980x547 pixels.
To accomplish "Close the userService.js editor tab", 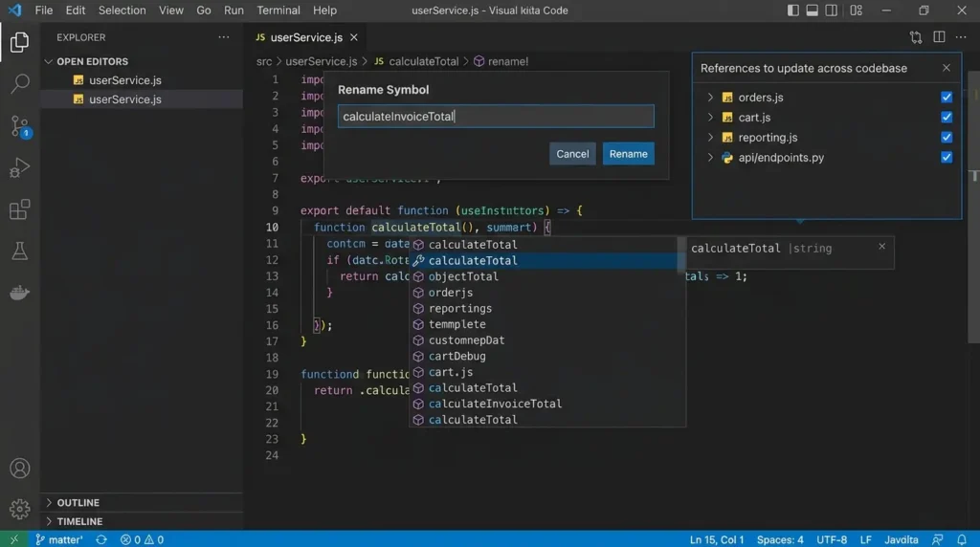I will [x=354, y=37].
